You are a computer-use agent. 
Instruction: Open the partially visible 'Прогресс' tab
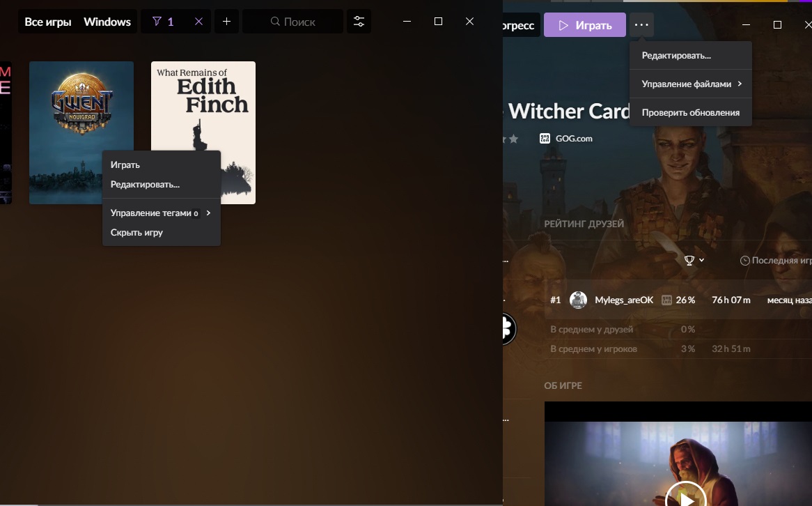[x=520, y=25]
